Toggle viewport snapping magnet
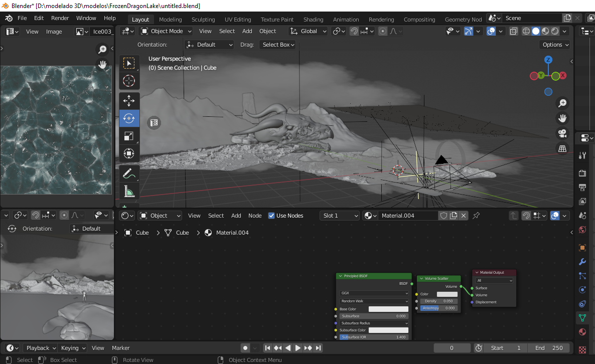595x364 pixels. point(354,31)
